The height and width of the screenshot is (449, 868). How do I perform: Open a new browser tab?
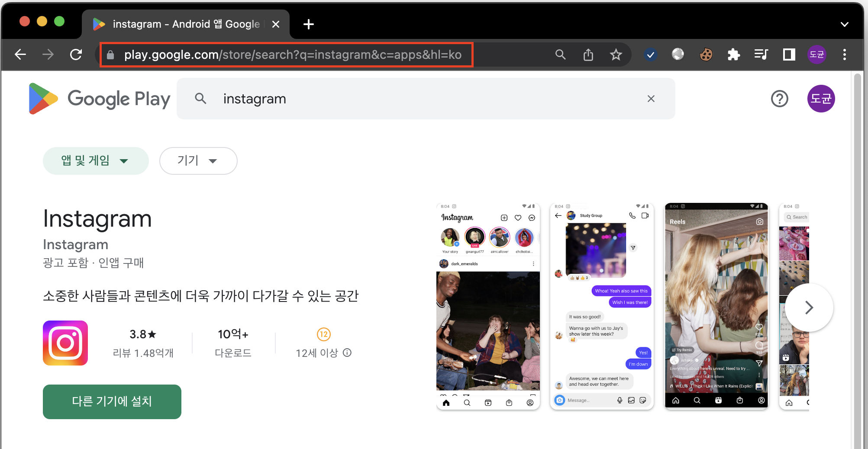coord(309,24)
